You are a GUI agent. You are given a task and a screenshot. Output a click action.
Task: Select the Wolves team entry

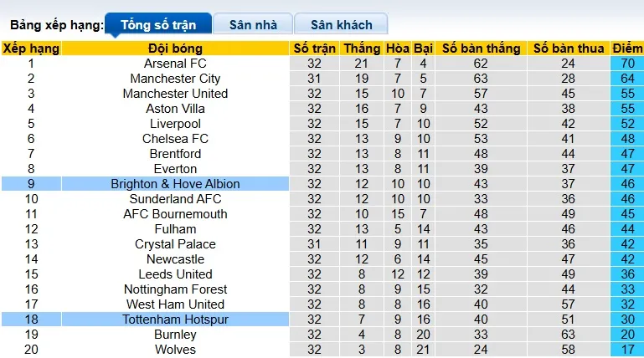tap(175, 350)
